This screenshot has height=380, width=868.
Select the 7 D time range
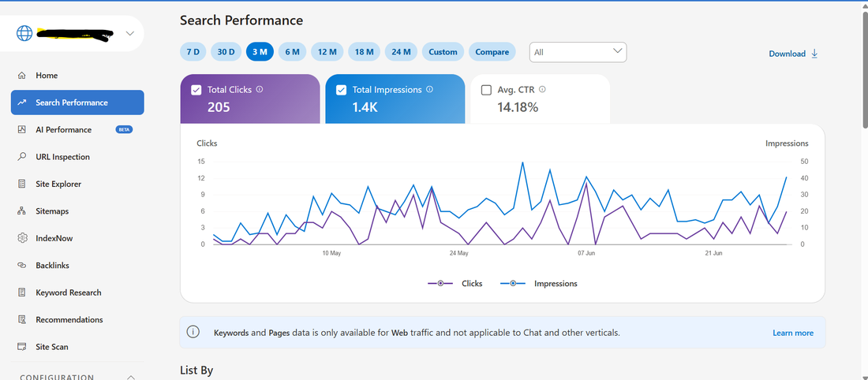pyautogui.click(x=193, y=52)
